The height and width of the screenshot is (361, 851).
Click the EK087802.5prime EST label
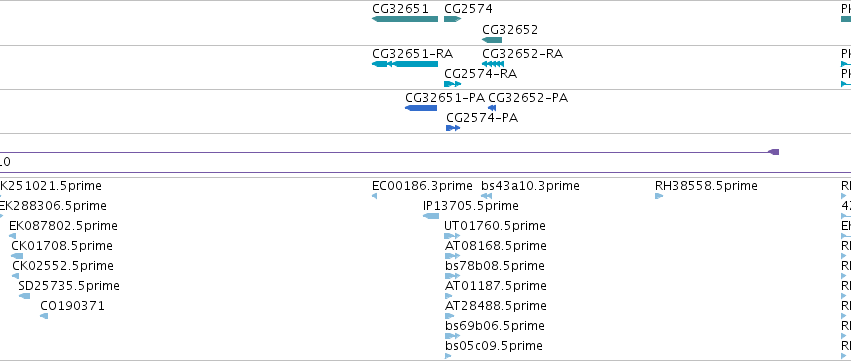(x=63, y=226)
